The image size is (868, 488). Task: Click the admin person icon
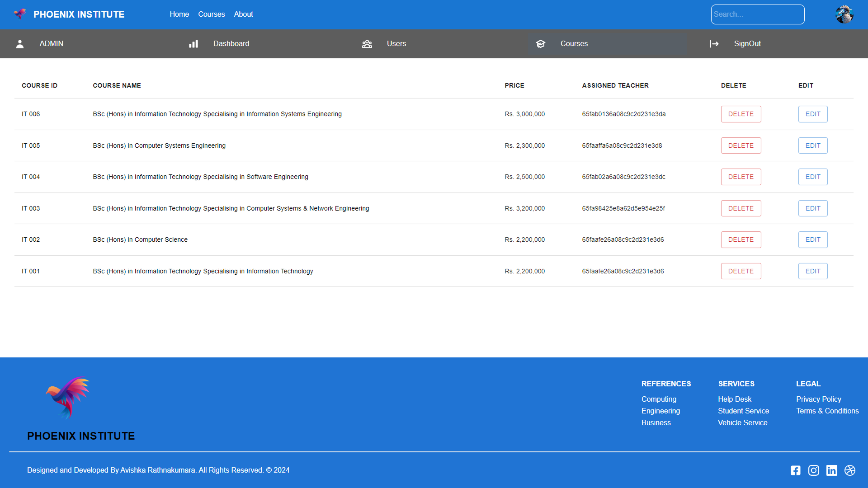19,44
